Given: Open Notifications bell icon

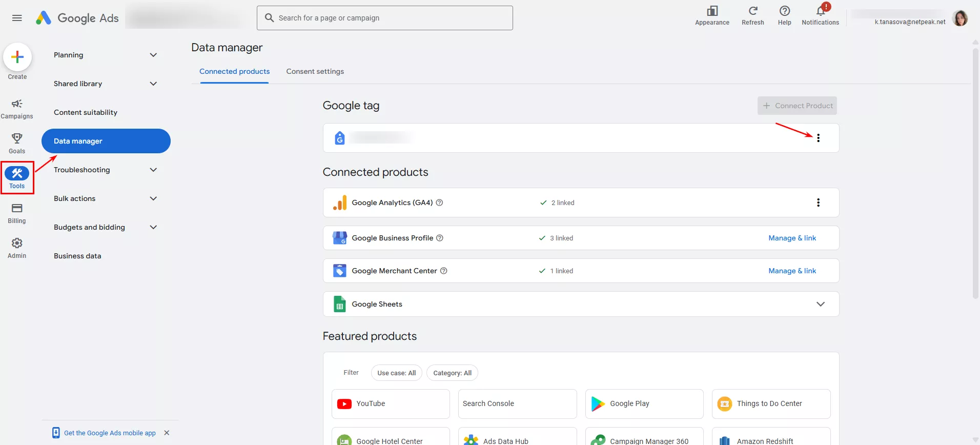Looking at the screenshot, I should [x=821, y=11].
